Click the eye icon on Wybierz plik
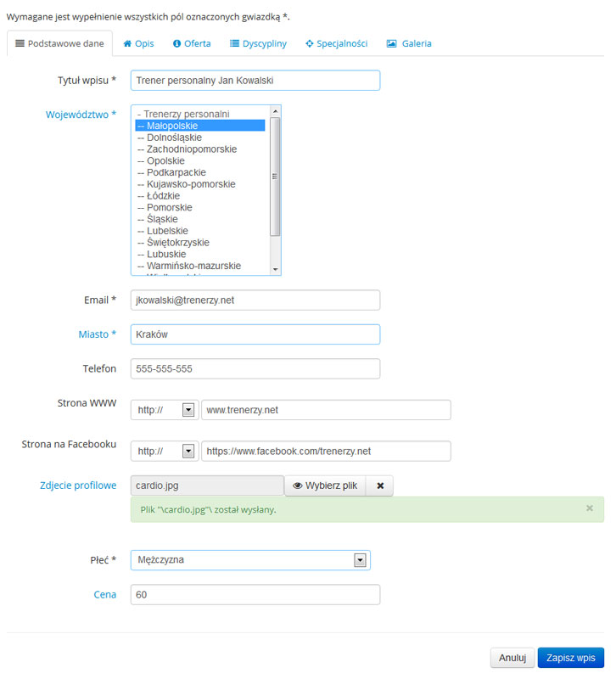Image resolution: width=616 pixels, height=679 pixels. tap(298, 485)
